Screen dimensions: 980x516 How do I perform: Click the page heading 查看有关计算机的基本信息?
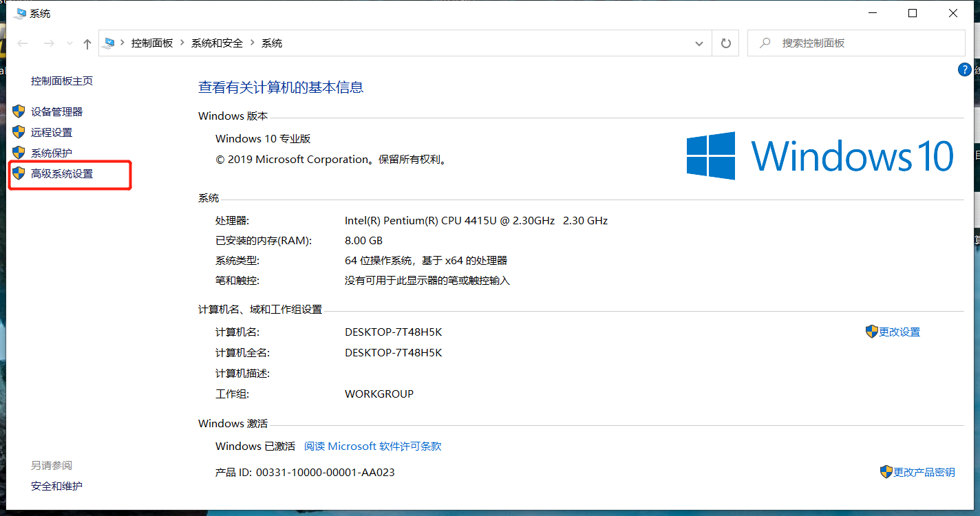point(281,87)
